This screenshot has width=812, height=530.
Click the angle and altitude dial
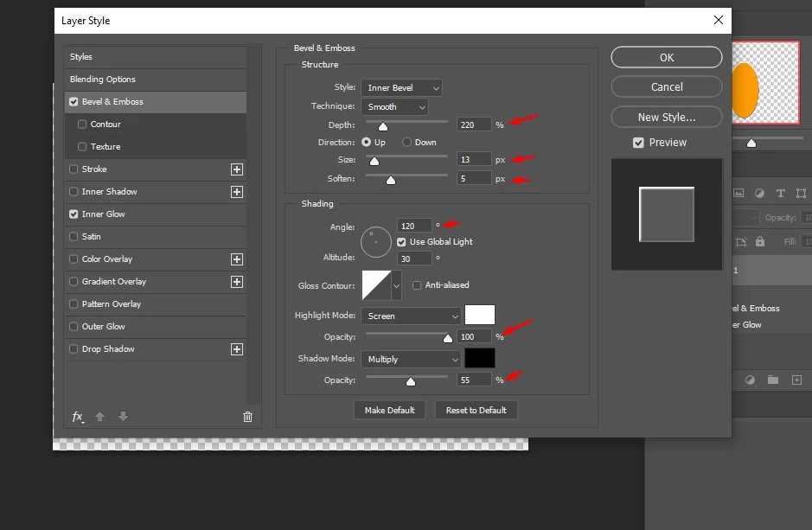click(x=376, y=242)
